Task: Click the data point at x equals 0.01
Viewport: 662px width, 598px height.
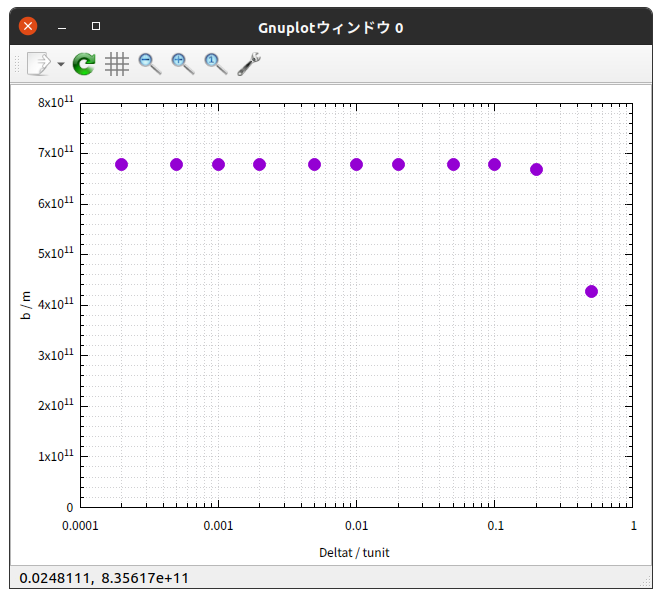Action: [356, 164]
